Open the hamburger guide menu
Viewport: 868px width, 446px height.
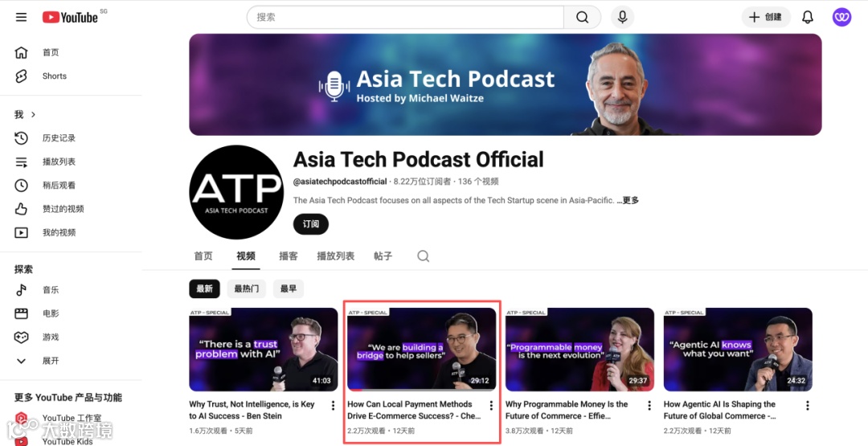pos(21,17)
